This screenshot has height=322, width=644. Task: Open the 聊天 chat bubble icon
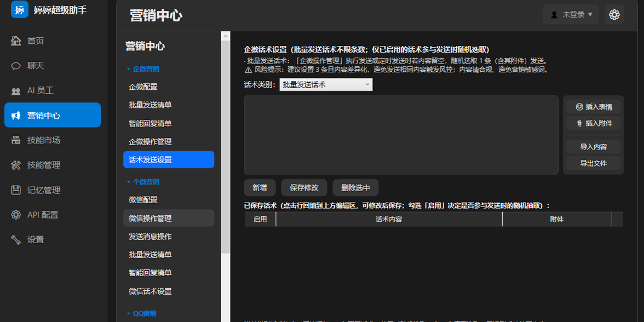tap(16, 66)
